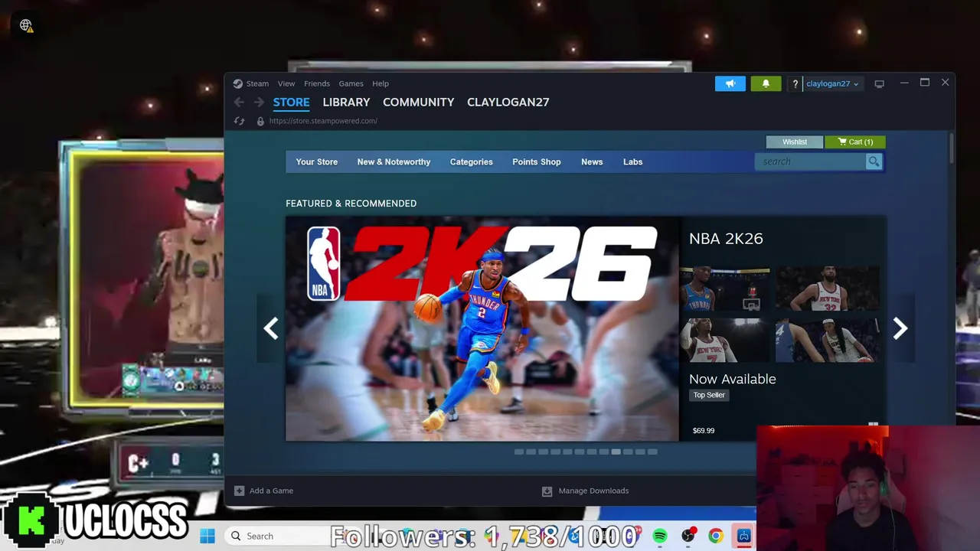Screen dimensions: 980x551
Task: Switch to the LIBRARY tab
Action: click(346, 102)
